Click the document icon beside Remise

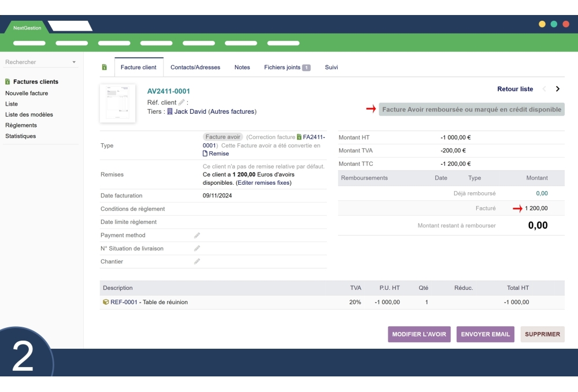click(x=205, y=153)
